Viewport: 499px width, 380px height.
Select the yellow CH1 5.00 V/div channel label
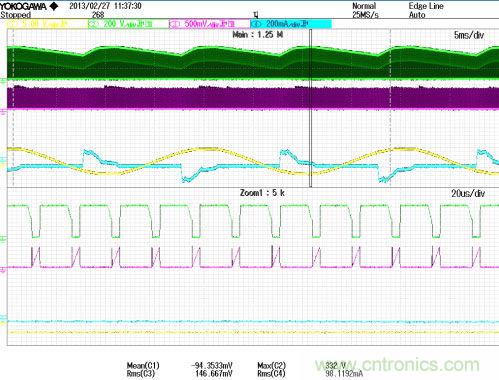pos(46,24)
